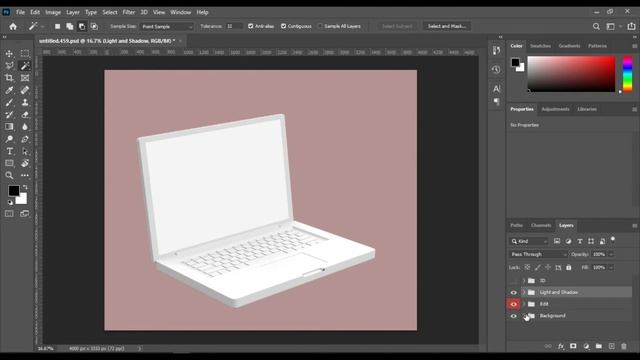The image size is (640, 360).
Task: Choose Add to selection mode icon
Action: (70, 27)
